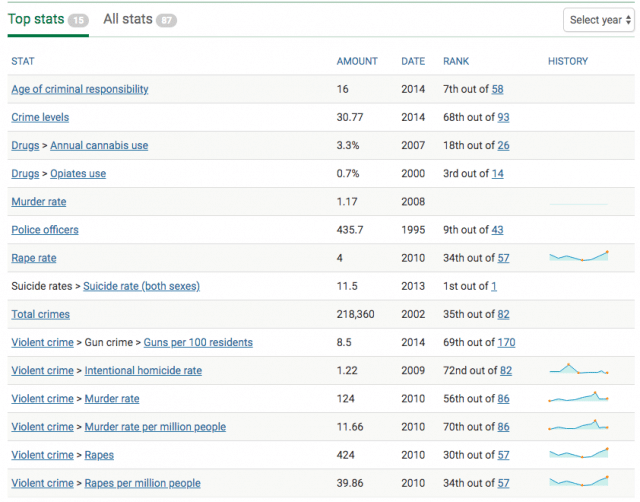View Violent crime Murder rate history sparkline

point(579,397)
